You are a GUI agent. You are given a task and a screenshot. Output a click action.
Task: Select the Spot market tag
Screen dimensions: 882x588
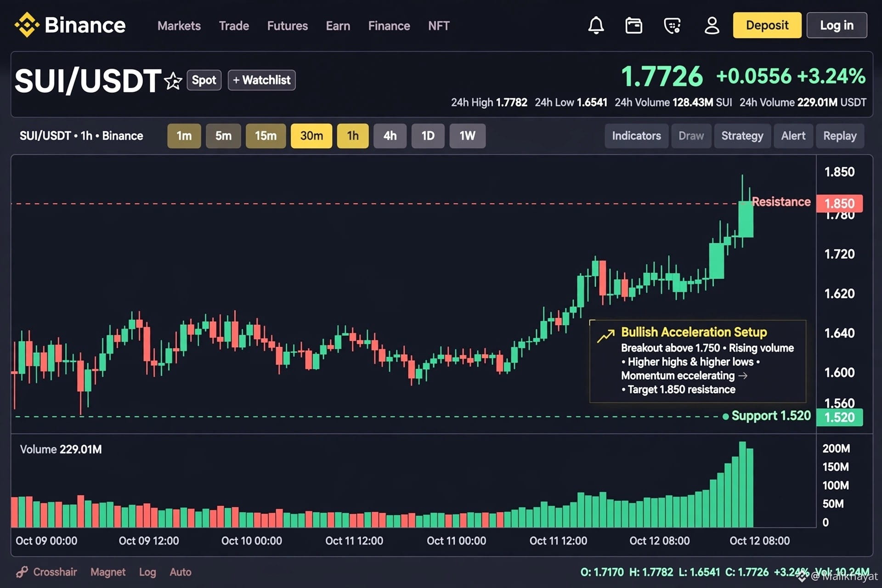[204, 80]
